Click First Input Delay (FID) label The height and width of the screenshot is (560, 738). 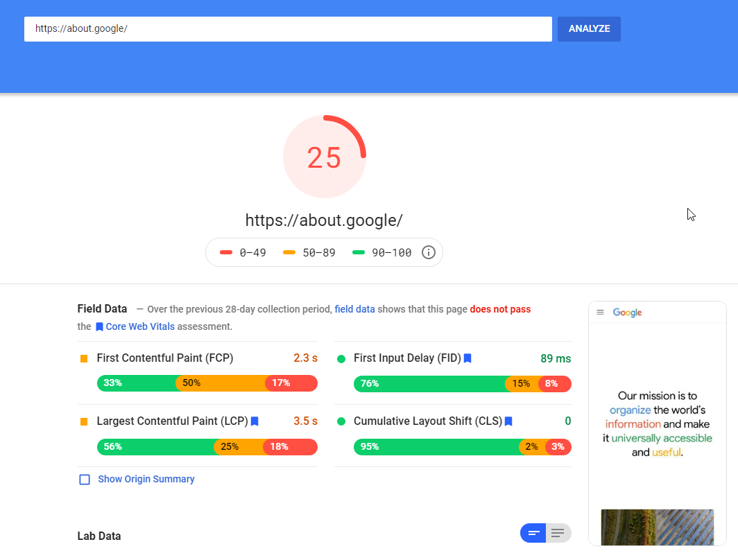coord(407,358)
